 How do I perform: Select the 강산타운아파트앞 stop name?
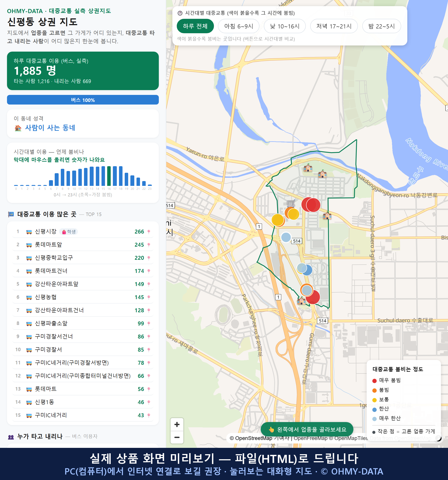[56, 284]
